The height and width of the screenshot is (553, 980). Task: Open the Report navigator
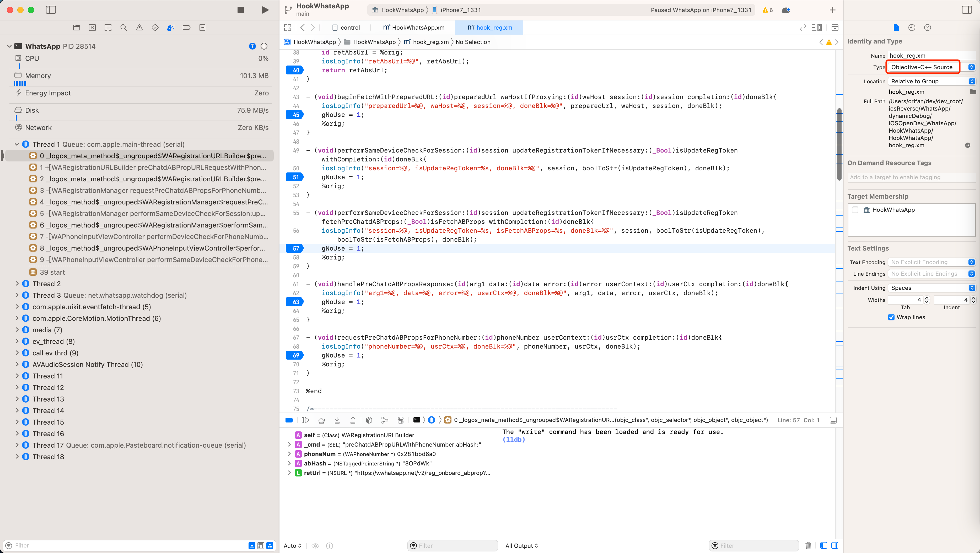pyautogui.click(x=202, y=27)
